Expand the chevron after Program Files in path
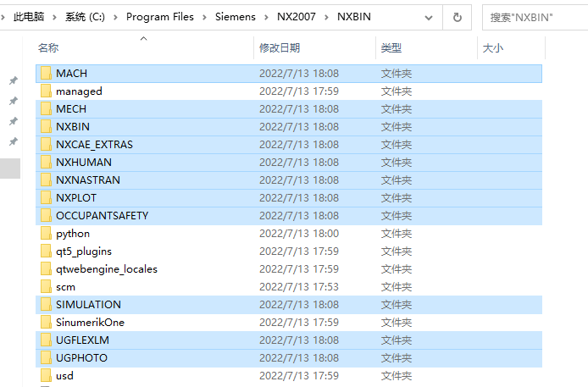 point(202,17)
